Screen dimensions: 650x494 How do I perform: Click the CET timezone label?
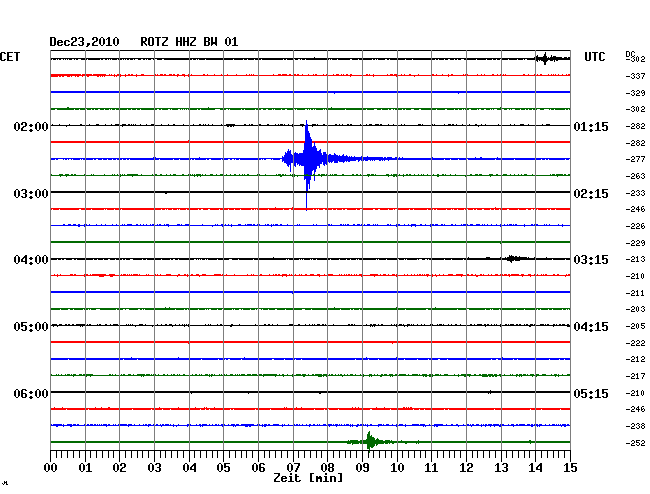click(10, 57)
